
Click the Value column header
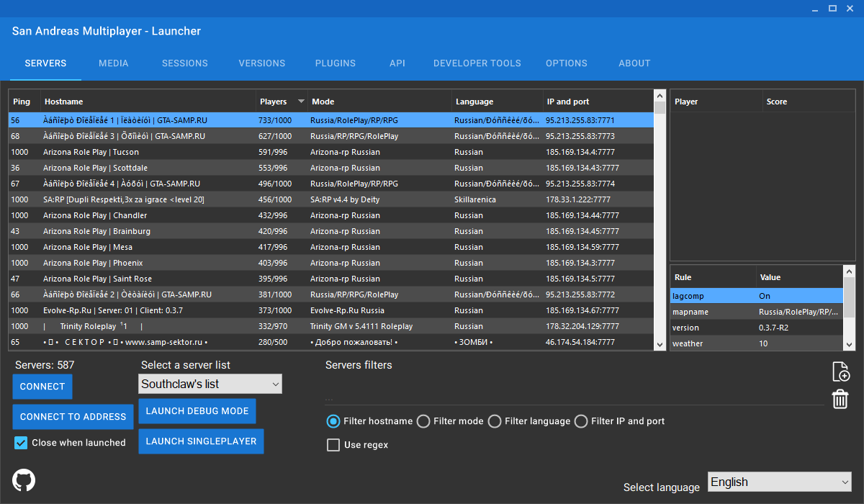pyautogui.click(x=799, y=277)
